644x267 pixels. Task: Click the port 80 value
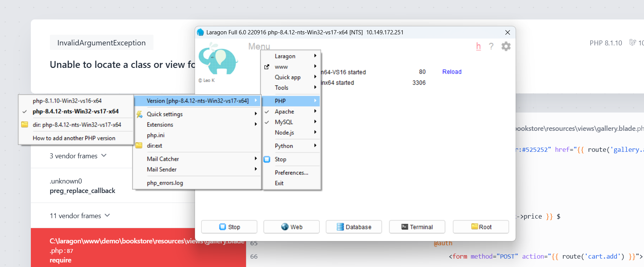tap(422, 72)
